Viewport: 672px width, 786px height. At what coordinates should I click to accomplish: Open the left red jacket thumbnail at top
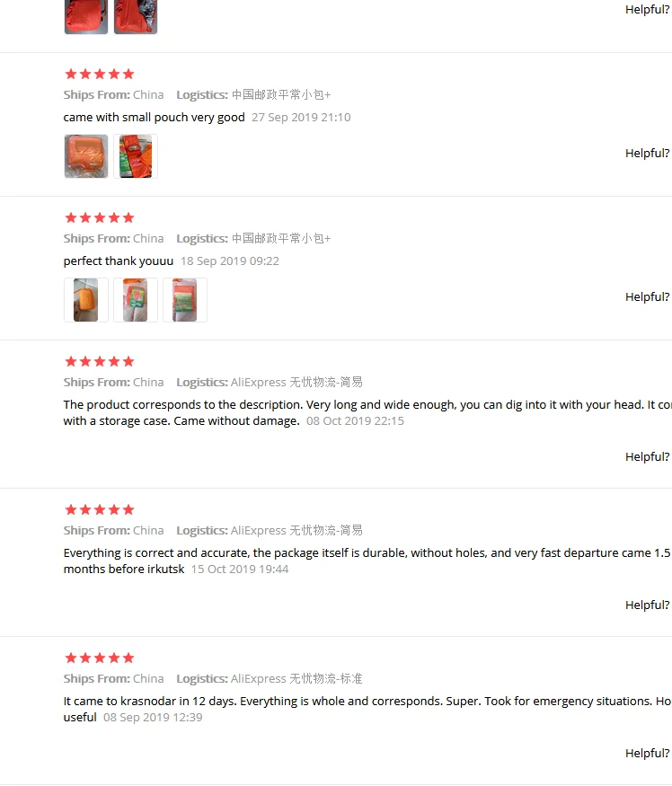[85, 16]
